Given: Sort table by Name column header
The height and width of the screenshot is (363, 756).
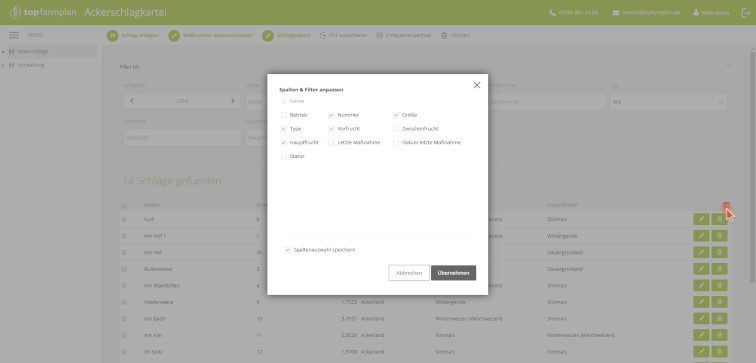Looking at the screenshot, I should 151,205.
